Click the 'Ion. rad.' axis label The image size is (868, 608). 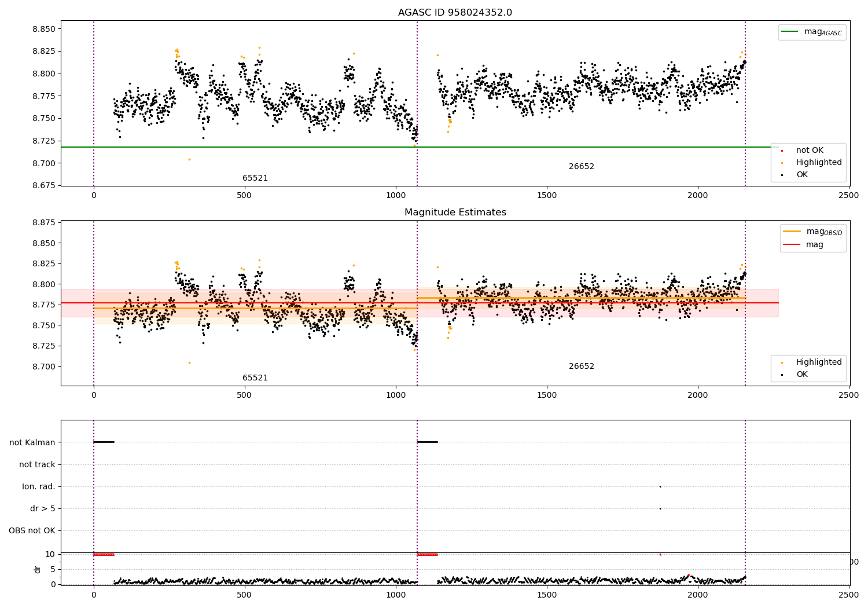[39, 486]
